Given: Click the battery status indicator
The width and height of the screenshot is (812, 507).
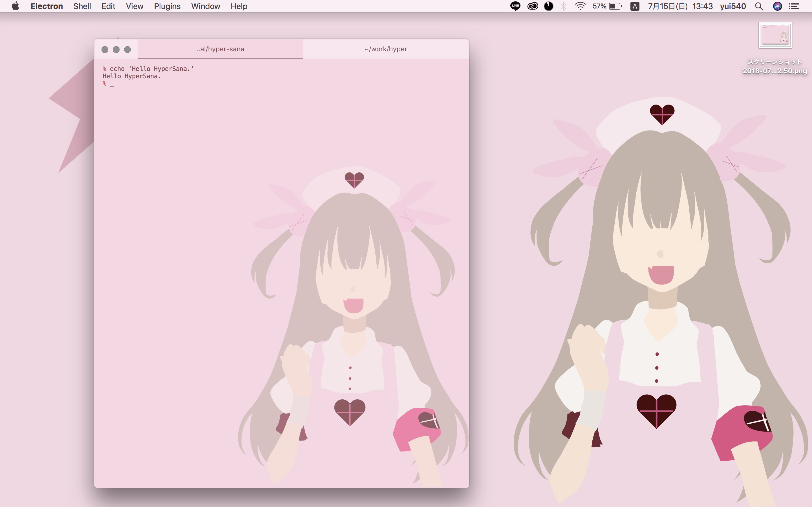Looking at the screenshot, I should click(615, 6).
